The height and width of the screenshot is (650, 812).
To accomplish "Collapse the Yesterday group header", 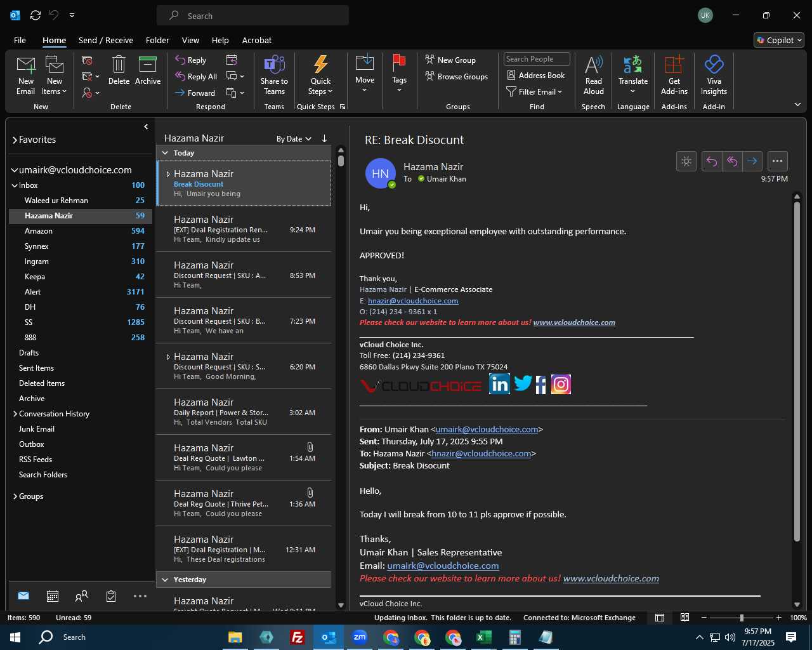I will pos(166,580).
